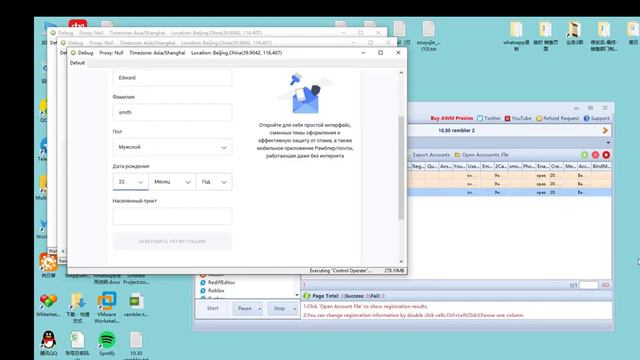
Task: Open the 10.30 rambler text file on the desktop
Action: pyautogui.click(x=136, y=345)
